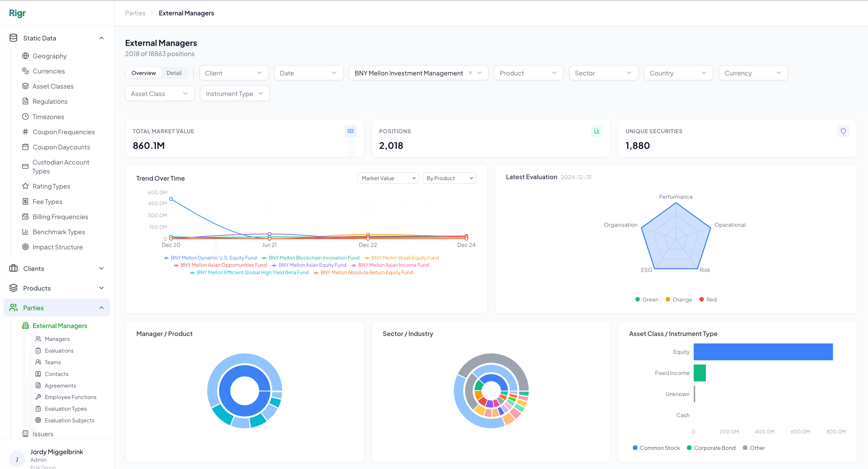Click the Products stack icon
This screenshot has height=469, width=868.
click(13, 288)
